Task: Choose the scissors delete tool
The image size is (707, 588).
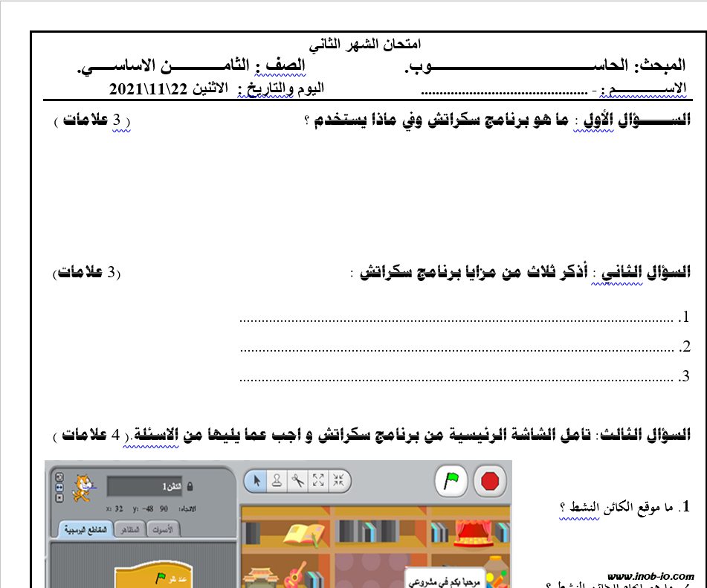Action: (x=297, y=480)
